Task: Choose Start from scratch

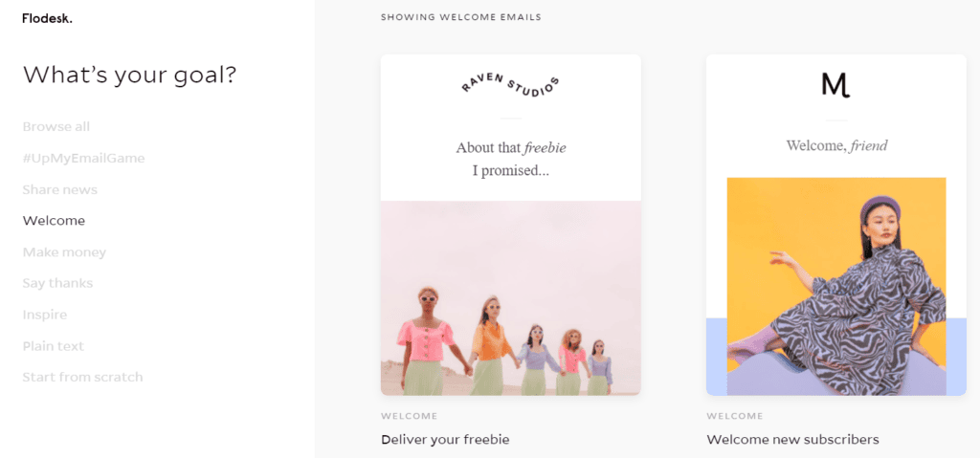Action: (82, 378)
